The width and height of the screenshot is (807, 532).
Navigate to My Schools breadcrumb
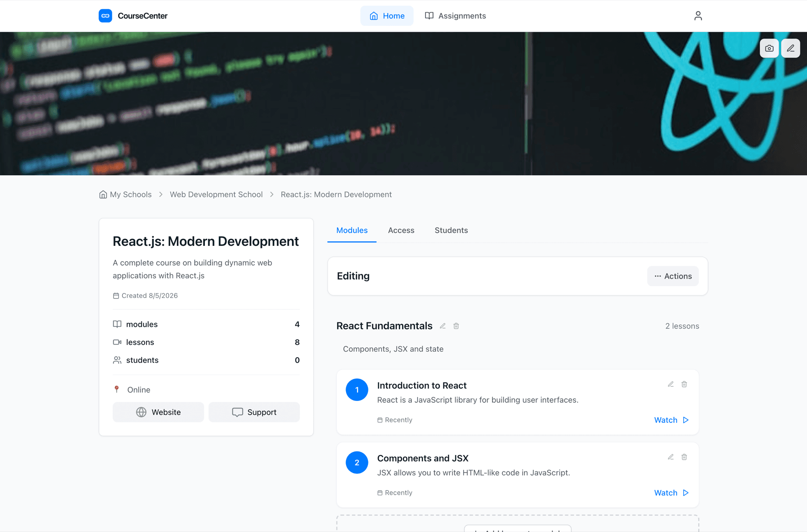131,195
